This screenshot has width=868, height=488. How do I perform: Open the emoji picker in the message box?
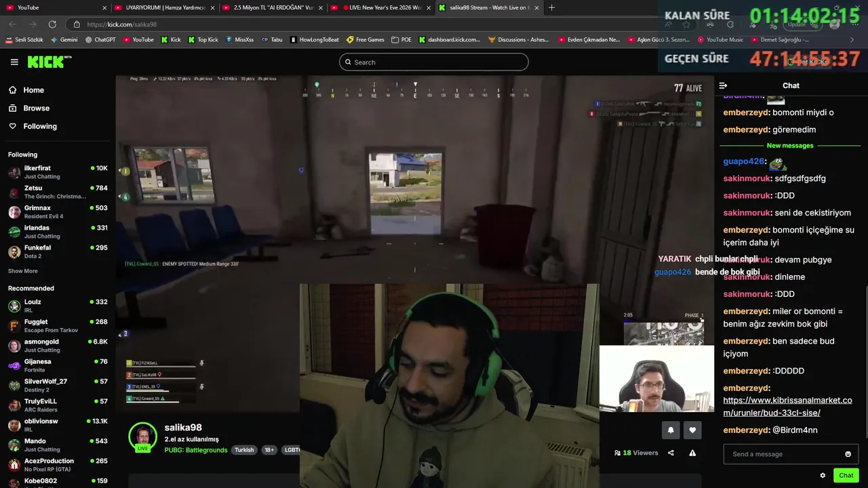tap(848, 454)
